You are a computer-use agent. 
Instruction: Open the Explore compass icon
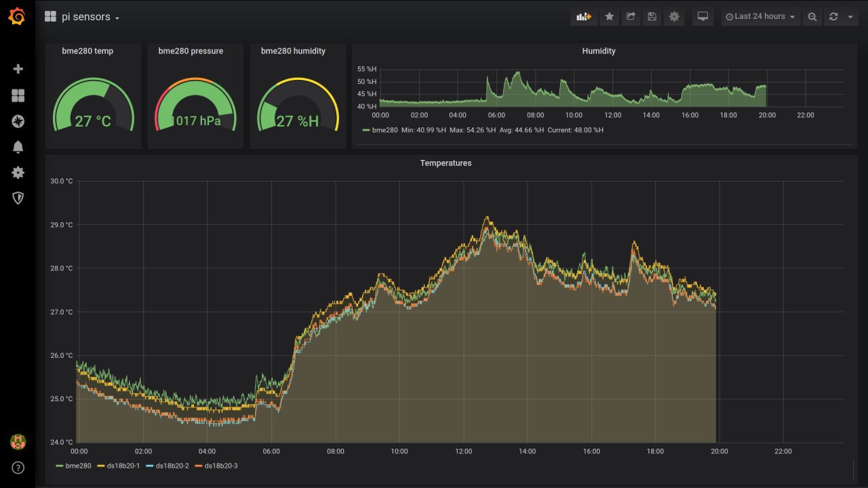(x=18, y=121)
